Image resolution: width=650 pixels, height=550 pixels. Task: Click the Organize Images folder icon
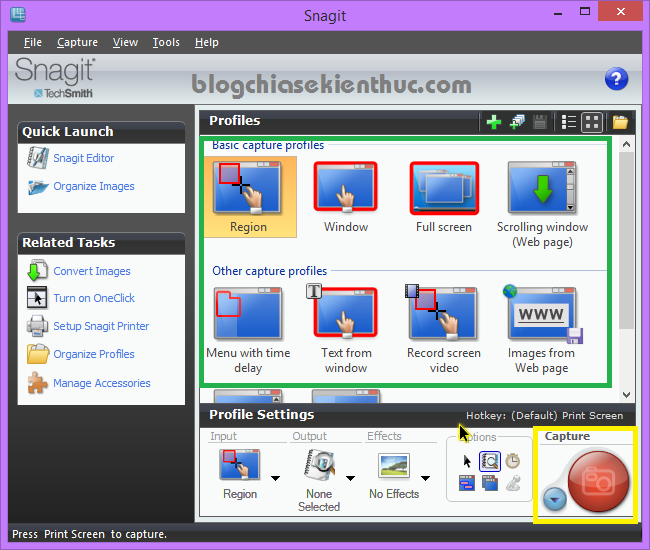point(38,187)
